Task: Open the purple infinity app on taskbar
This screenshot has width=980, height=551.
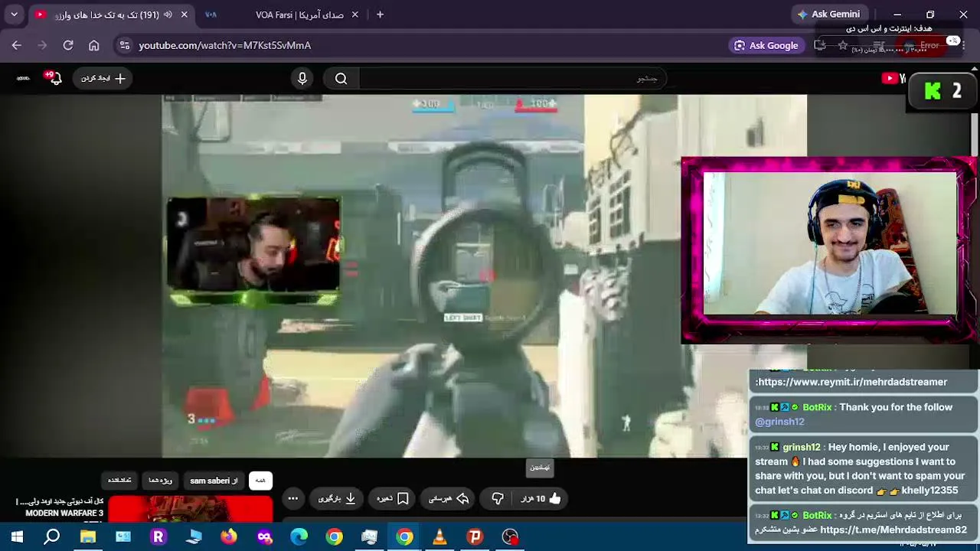Action: click(264, 537)
